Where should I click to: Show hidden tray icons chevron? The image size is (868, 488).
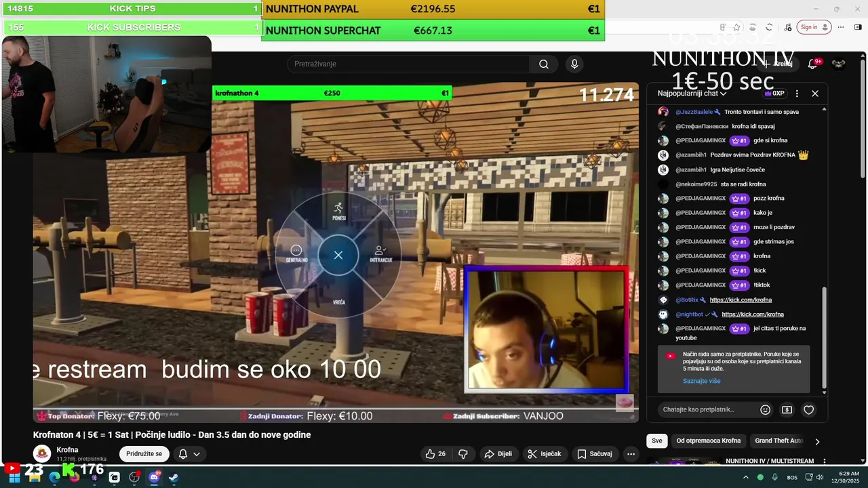[x=746, y=477]
